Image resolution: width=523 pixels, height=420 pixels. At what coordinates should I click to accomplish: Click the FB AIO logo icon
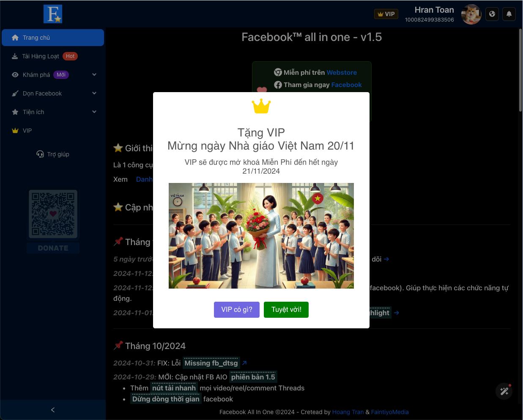53,14
